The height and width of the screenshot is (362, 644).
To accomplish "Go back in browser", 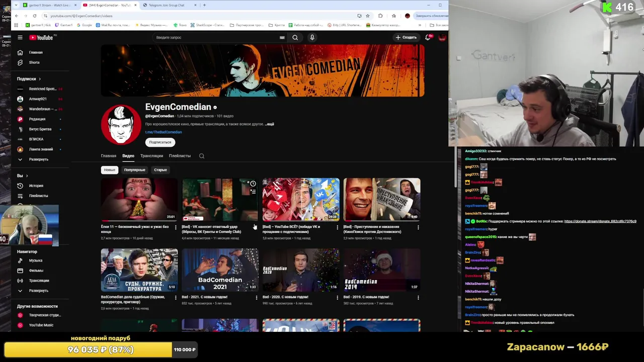I will click(x=16, y=16).
